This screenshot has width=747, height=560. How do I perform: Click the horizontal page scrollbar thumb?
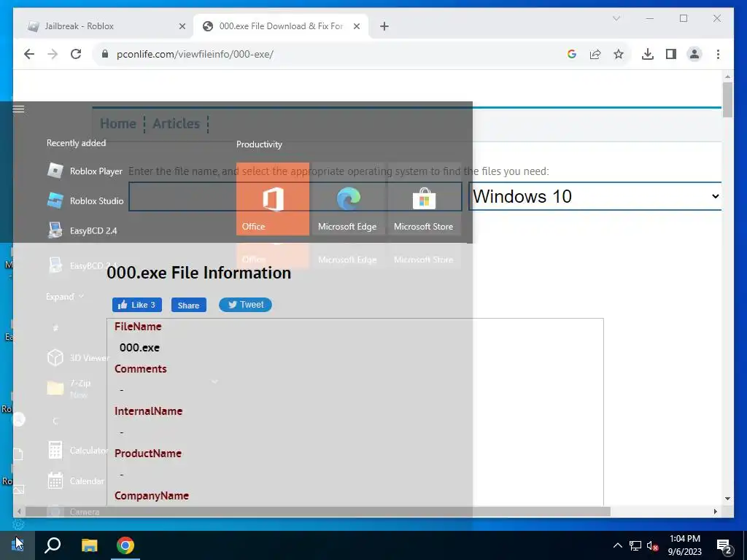(318, 511)
